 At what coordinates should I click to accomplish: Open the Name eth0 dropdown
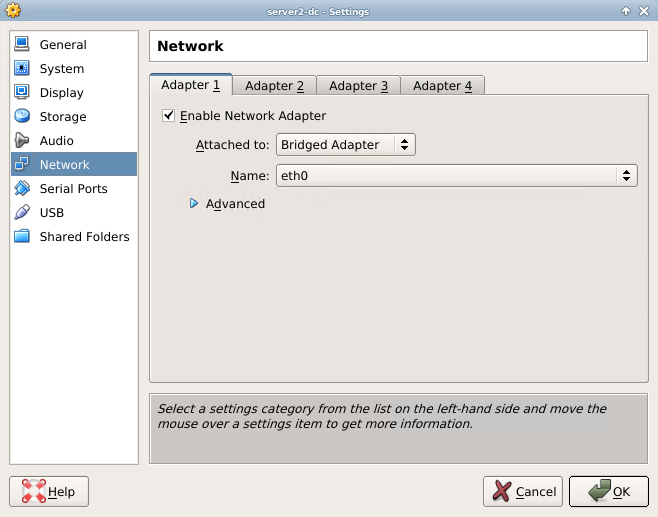[457, 175]
